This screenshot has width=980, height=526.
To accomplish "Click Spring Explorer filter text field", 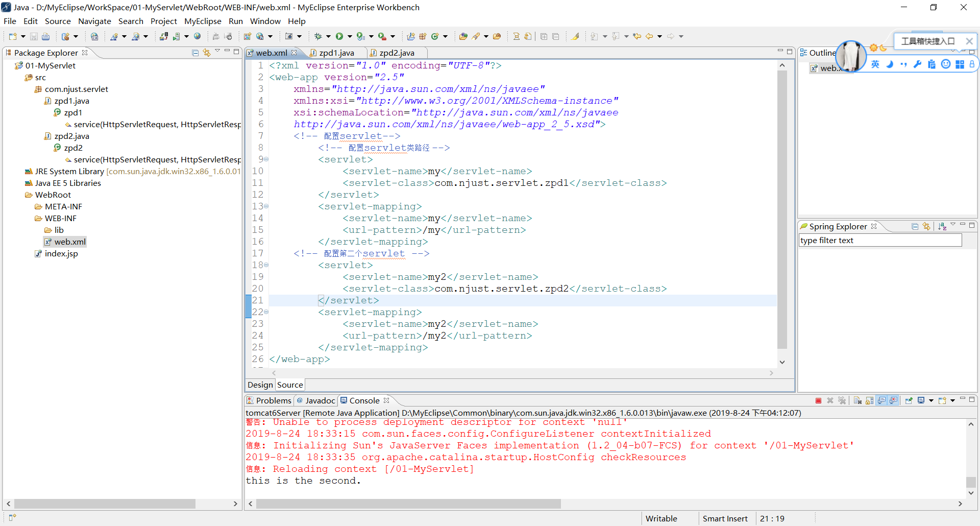I will click(879, 241).
